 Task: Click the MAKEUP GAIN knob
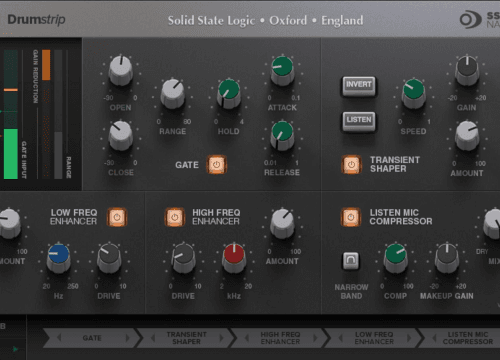447,258
